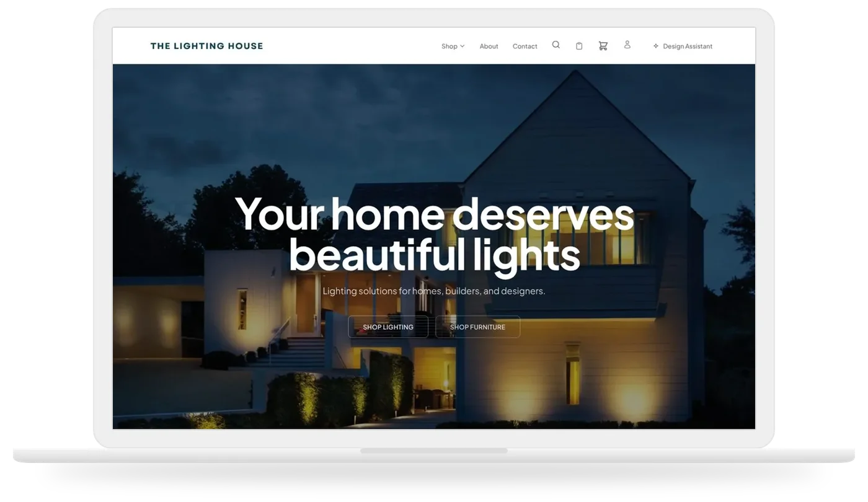This screenshot has width=868, height=502.
Task: Open the Design Assistant link
Action: tap(683, 46)
